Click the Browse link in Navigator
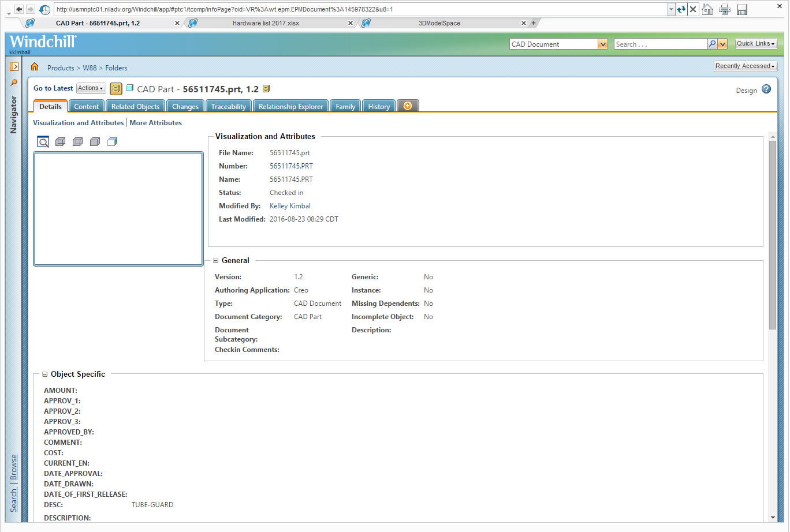Image resolution: width=790 pixels, height=532 pixels. [14, 467]
